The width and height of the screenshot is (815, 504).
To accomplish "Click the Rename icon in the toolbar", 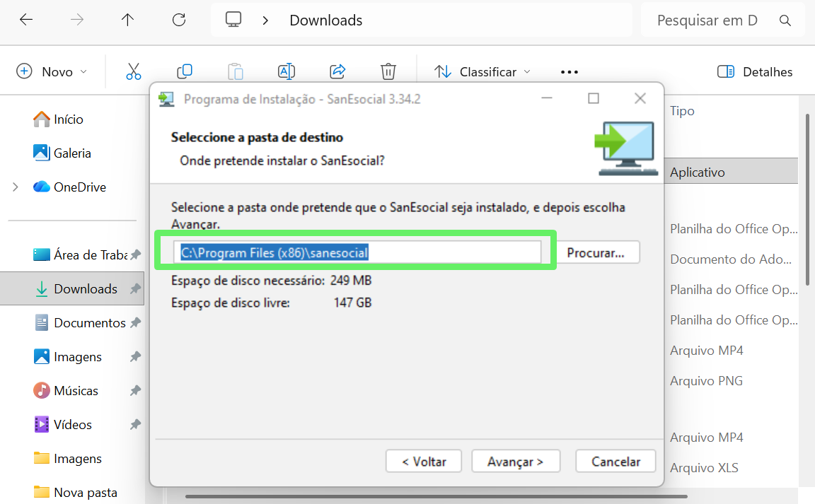I will tap(287, 71).
